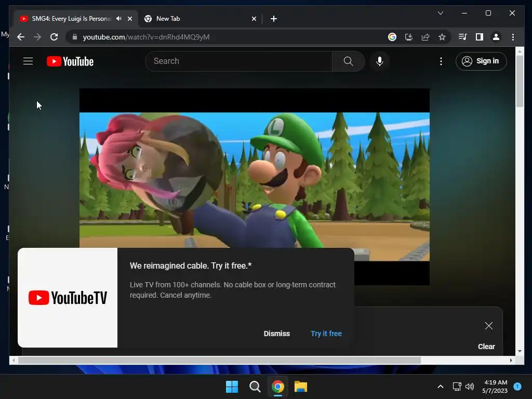Click the Sign in button
Viewport: 532px width, 399px height.
[481, 61]
